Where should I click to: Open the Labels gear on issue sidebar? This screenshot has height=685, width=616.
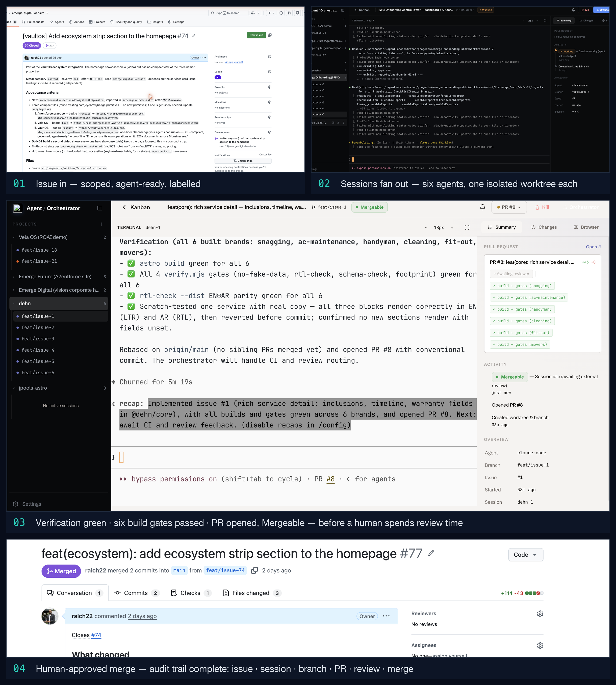pyautogui.click(x=269, y=71)
